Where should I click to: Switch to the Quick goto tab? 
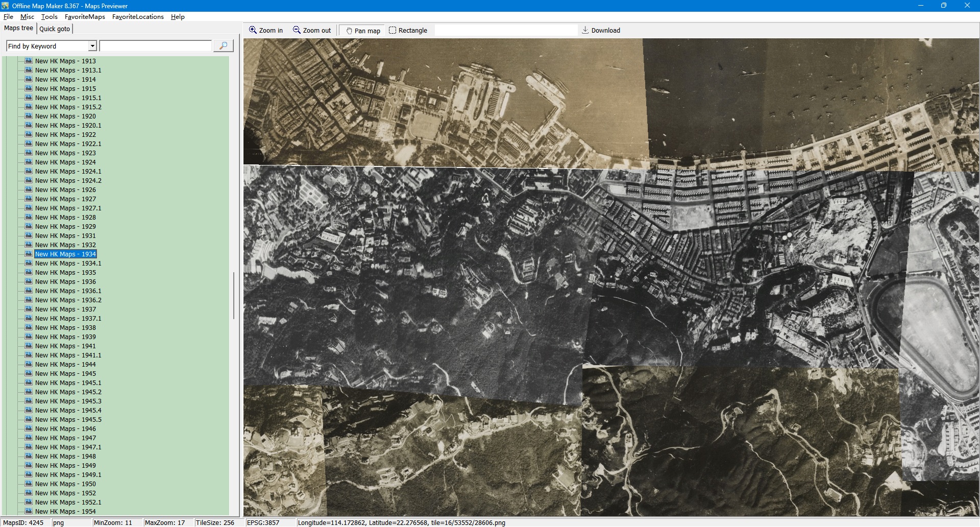pyautogui.click(x=55, y=29)
